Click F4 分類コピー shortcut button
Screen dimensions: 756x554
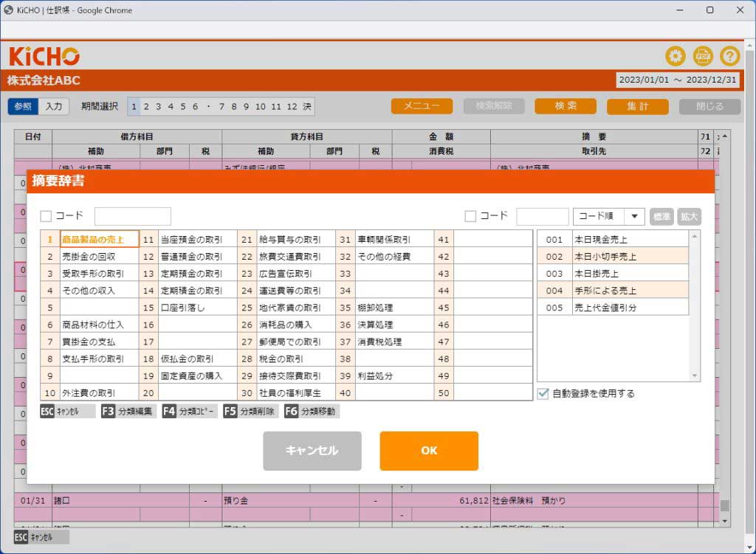(x=190, y=412)
